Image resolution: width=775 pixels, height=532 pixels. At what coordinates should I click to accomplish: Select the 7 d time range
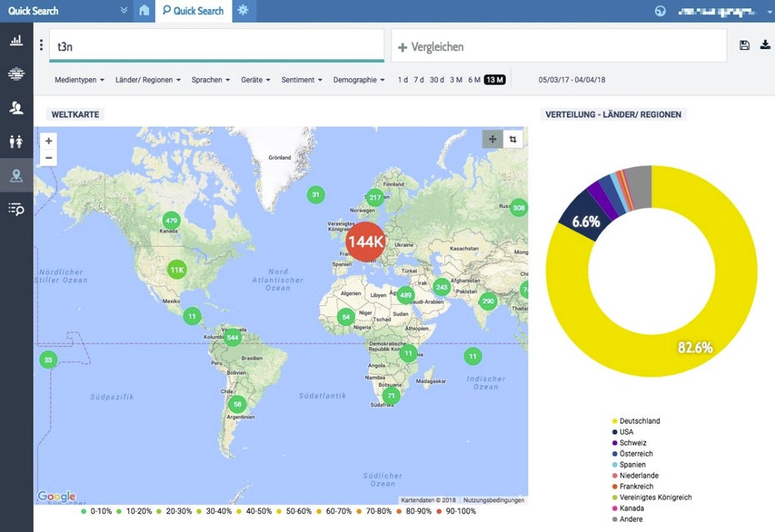coord(418,80)
